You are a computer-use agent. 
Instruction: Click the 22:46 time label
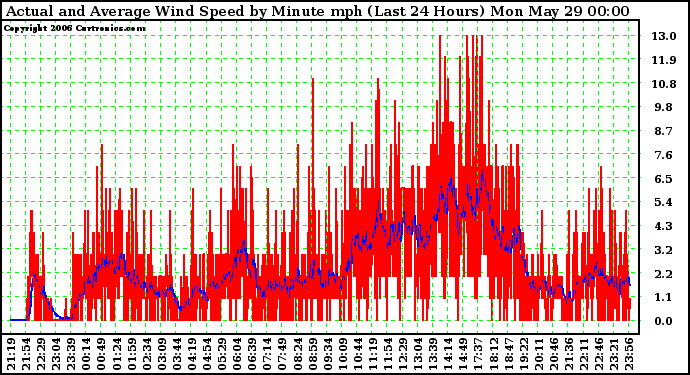tap(599, 354)
